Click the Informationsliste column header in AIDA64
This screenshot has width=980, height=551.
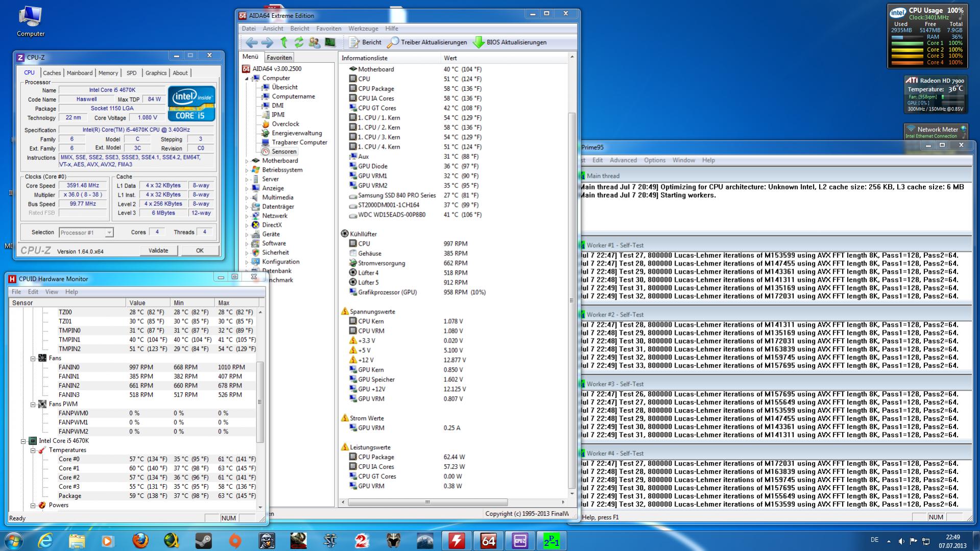click(389, 58)
